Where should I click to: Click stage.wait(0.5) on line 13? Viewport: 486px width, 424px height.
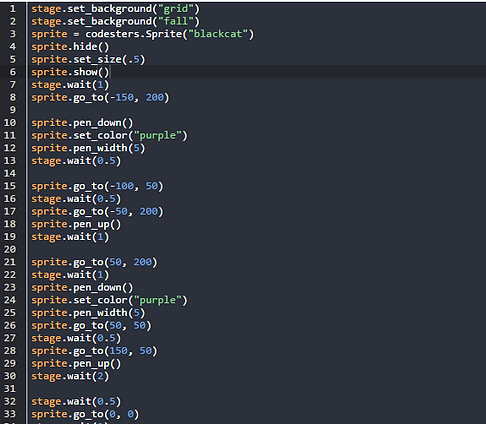tap(76, 161)
